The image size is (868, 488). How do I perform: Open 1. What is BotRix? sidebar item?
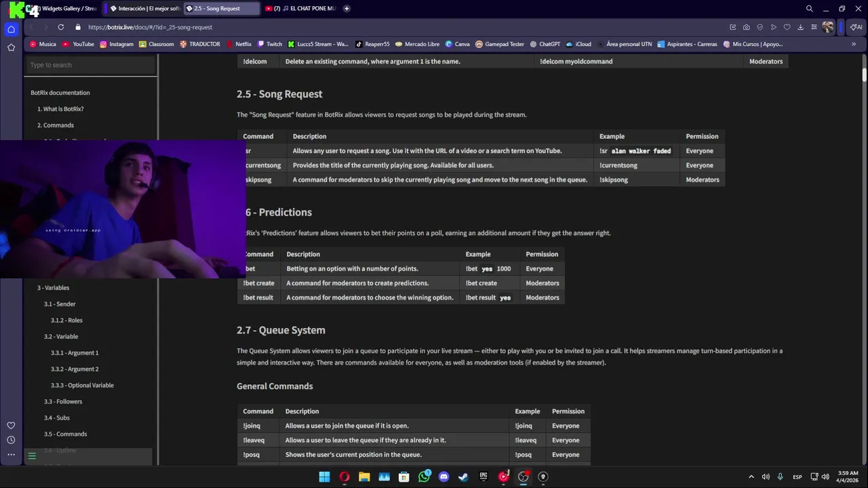pyautogui.click(x=60, y=109)
